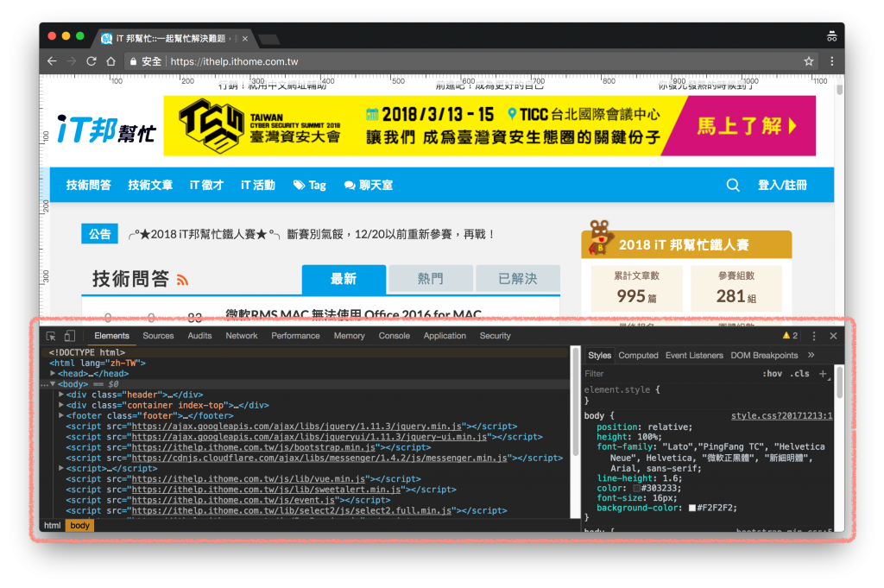Add new style rule plus icon
The height and width of the screenshot is (588, 884).
tap(823, 374)
